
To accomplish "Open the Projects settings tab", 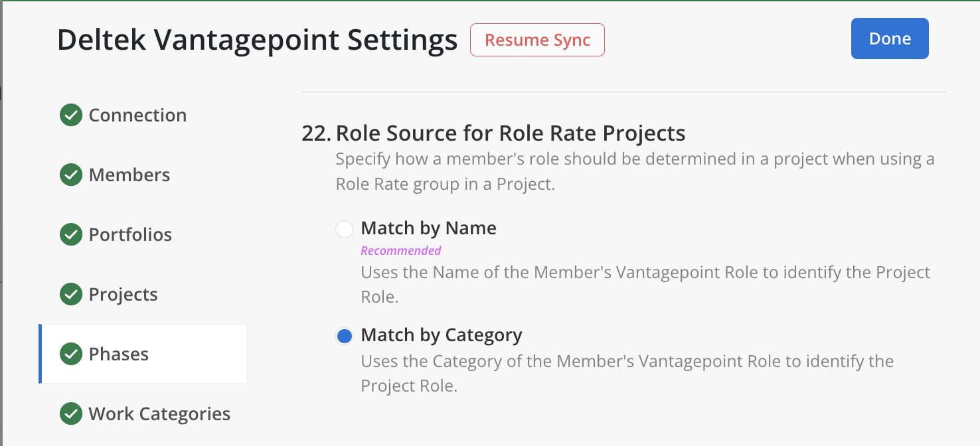I will [x=123, y=295].
